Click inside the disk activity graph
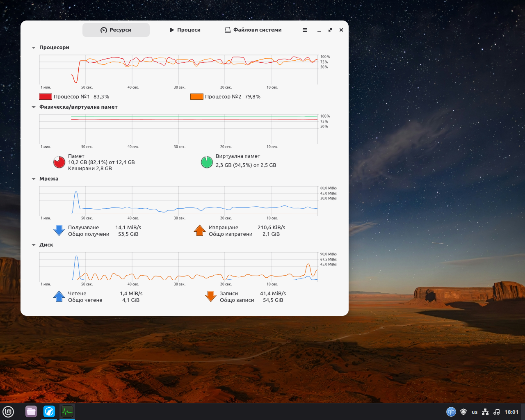 click(x=178, y=266)
